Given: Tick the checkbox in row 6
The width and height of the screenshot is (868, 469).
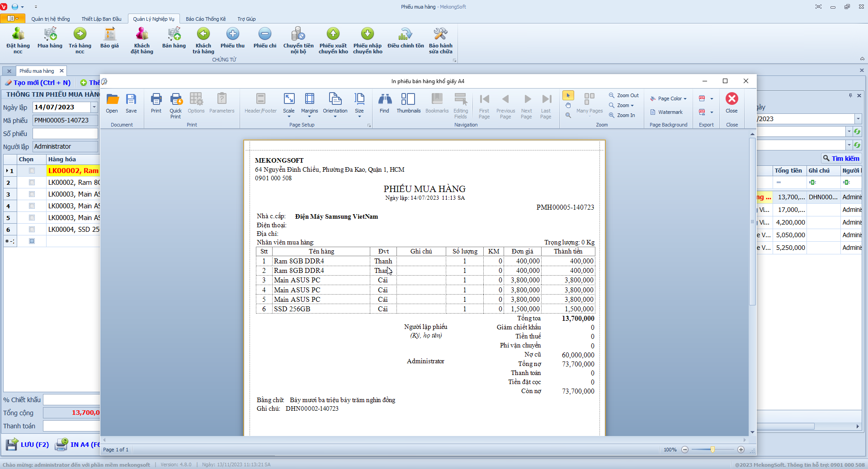Looking at the screenshot, I should tap(32, 230).
